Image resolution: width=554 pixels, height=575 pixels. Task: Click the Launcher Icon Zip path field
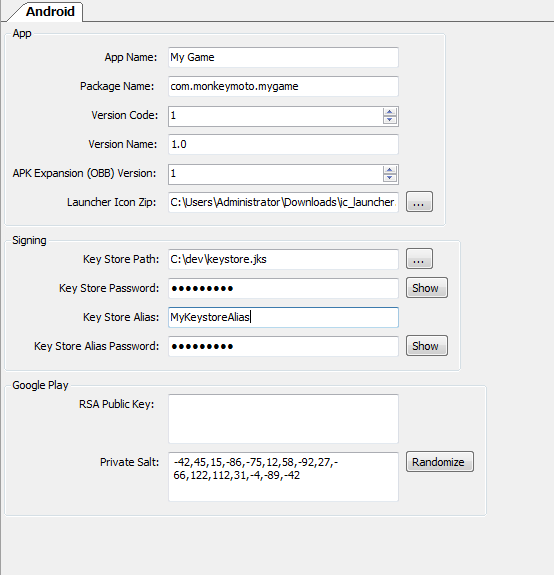pyautogui.click(x=283, y=202)
